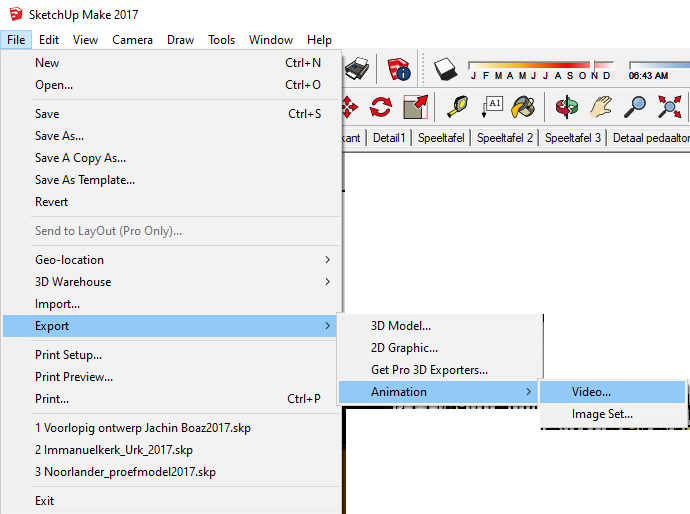The height and width of the screenshot is (514, 690).
Task: Adjust the shadow time-of-day slider
Action: click(659, 65)
